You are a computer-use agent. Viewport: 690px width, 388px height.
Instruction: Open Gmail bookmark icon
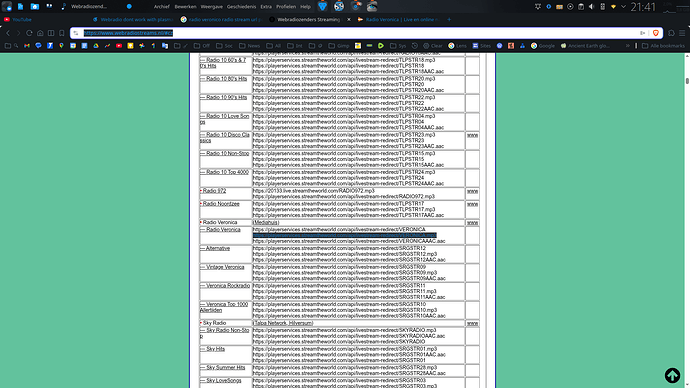(27, 46)
